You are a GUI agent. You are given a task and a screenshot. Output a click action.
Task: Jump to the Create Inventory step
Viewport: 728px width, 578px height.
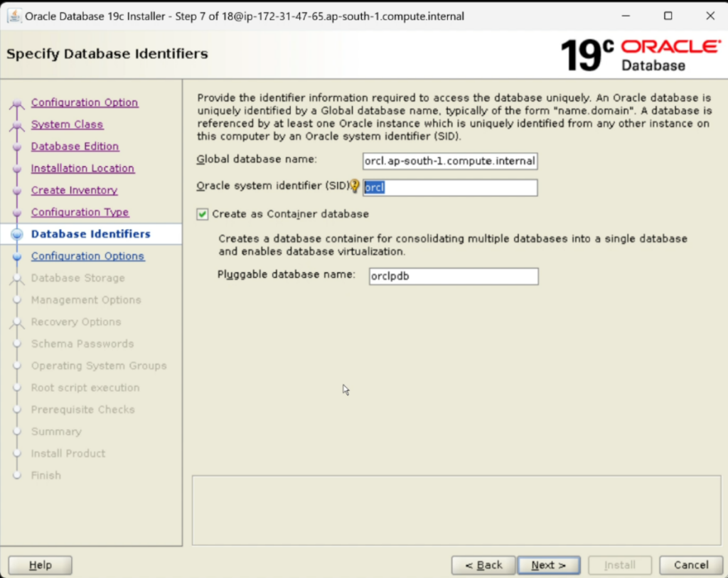(x=74, y=191)
